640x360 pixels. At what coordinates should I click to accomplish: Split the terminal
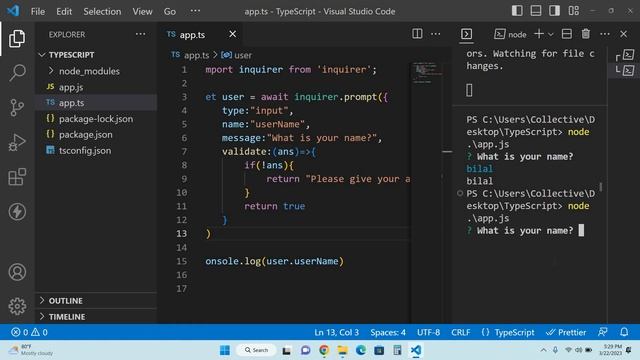coord(567,34)
